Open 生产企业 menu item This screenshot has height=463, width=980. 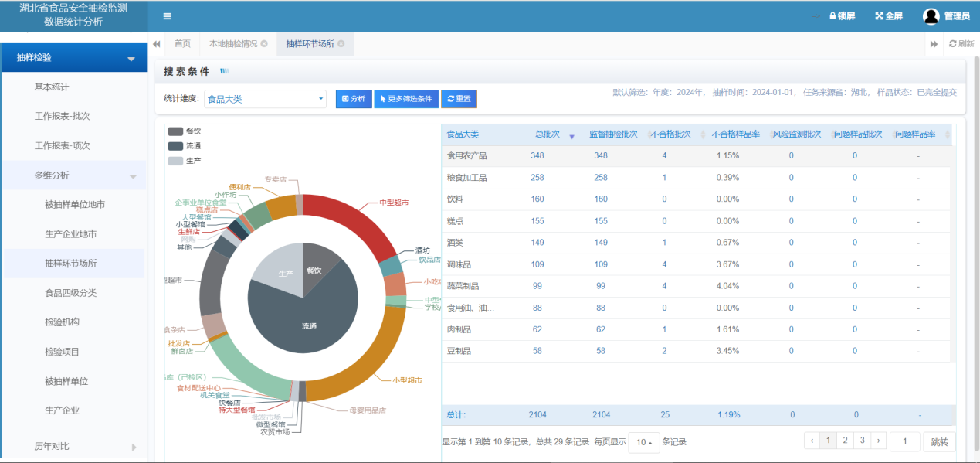click(x=63, y=410)
